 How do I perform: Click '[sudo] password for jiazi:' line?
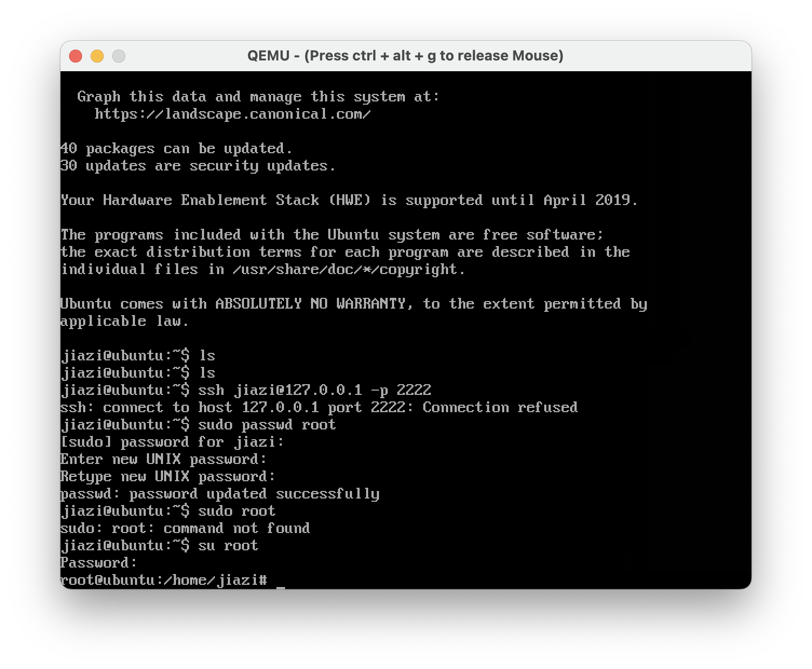pos(172,442)
